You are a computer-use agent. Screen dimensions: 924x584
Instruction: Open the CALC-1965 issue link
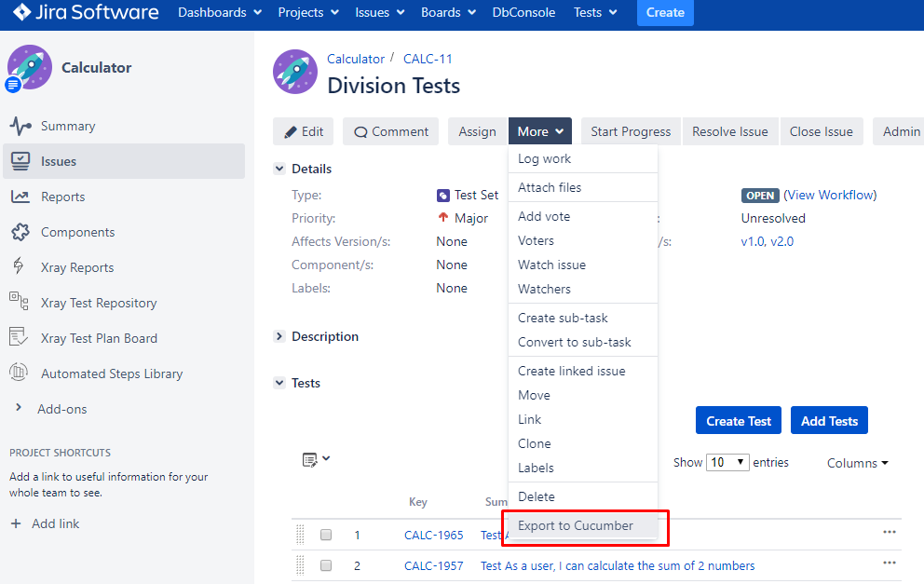click(434, 535)
